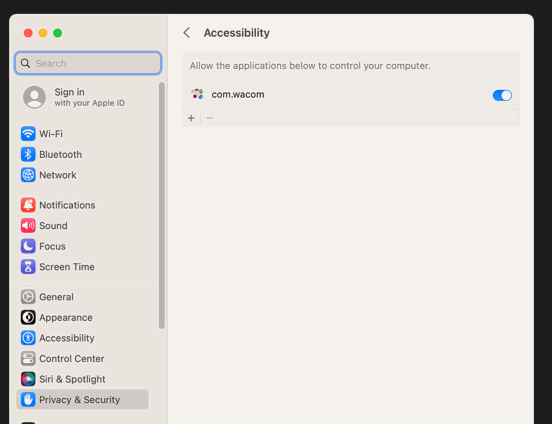This screenshot has height=424, width=552.
Task: Go back using the chevron arrow
Action: tap(187, 33)
